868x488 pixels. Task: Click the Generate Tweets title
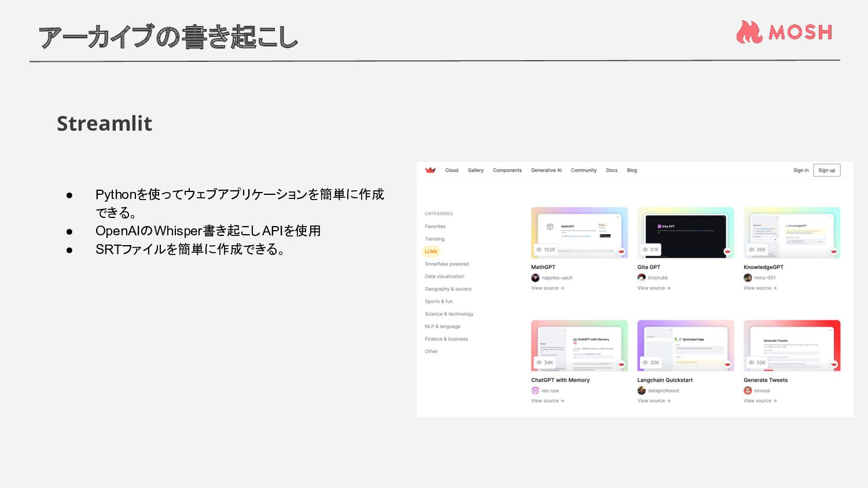[766, 380]
